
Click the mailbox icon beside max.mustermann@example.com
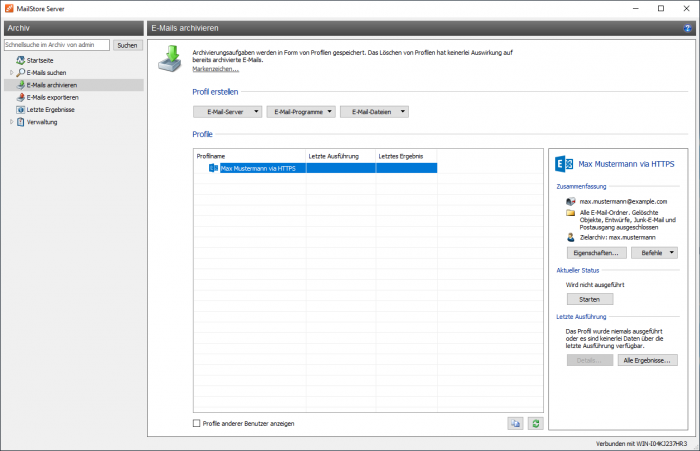(570, 201)
